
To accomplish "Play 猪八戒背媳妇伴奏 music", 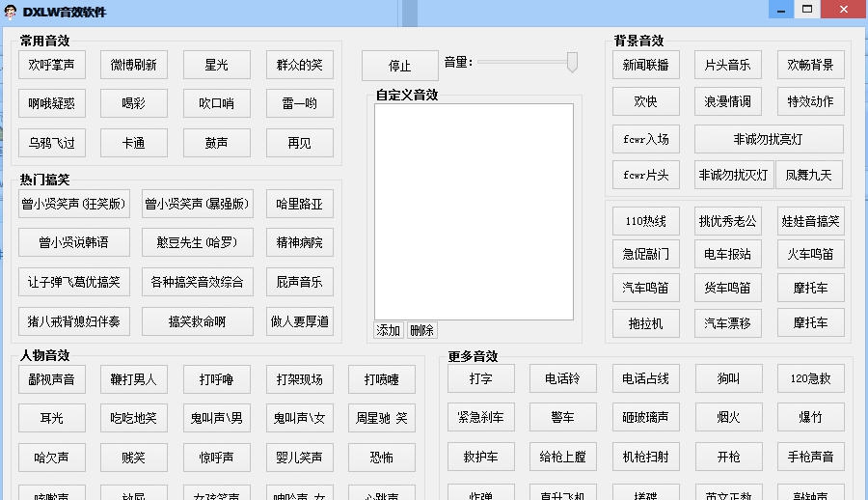I will [x=73, y=321].
